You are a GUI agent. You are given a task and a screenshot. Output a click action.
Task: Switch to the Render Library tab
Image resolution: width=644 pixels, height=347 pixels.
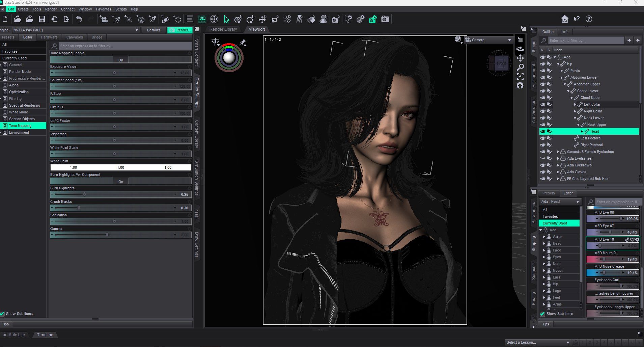pyautogui.click(x=223, y=29)
